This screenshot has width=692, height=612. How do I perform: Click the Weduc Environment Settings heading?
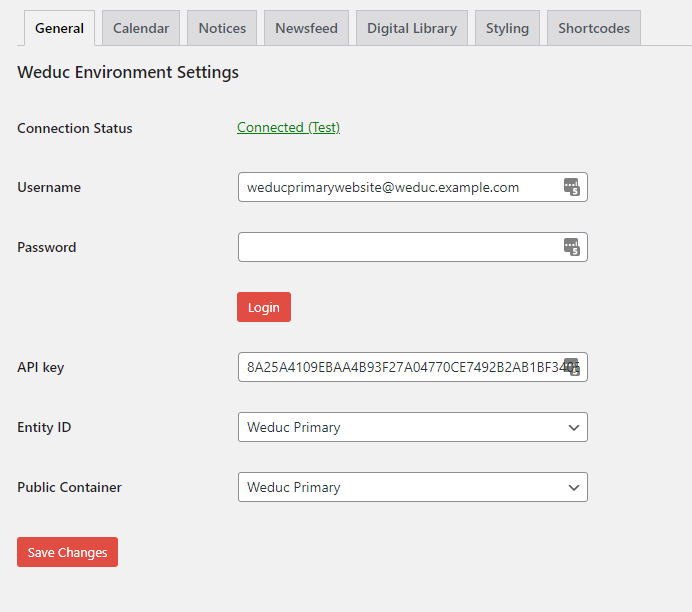[x=128, y=72]
